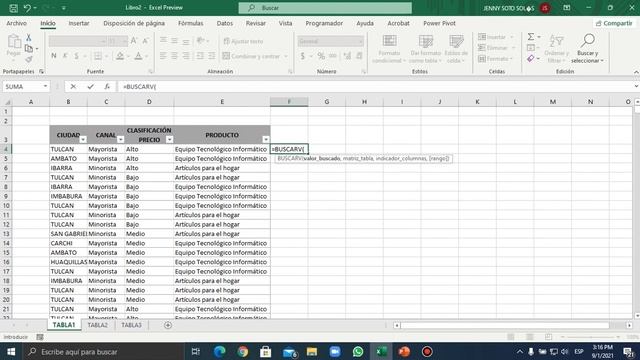Click the Select All corner button
This screenshot has height=360, width=640.
point(6,102)
